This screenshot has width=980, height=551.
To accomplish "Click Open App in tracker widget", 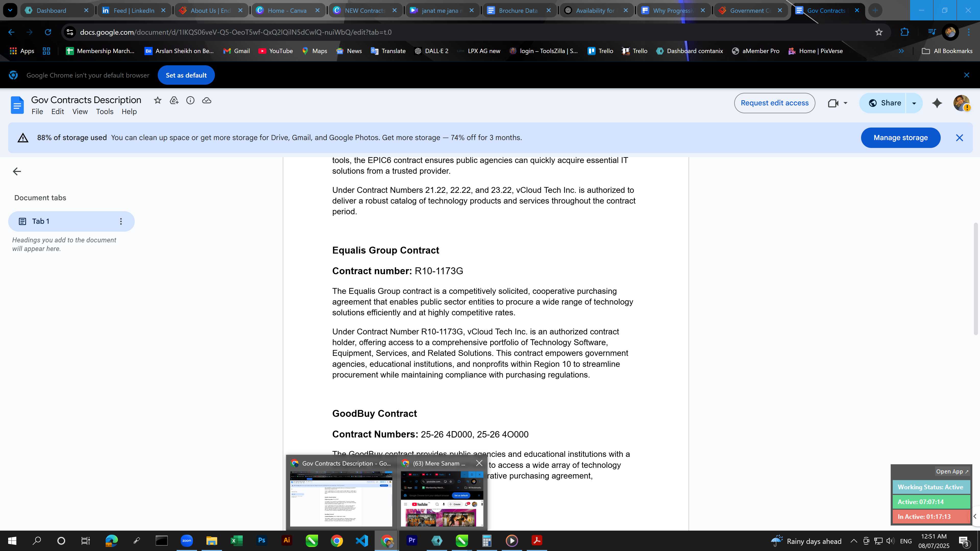I will click(x=952, y=471).
